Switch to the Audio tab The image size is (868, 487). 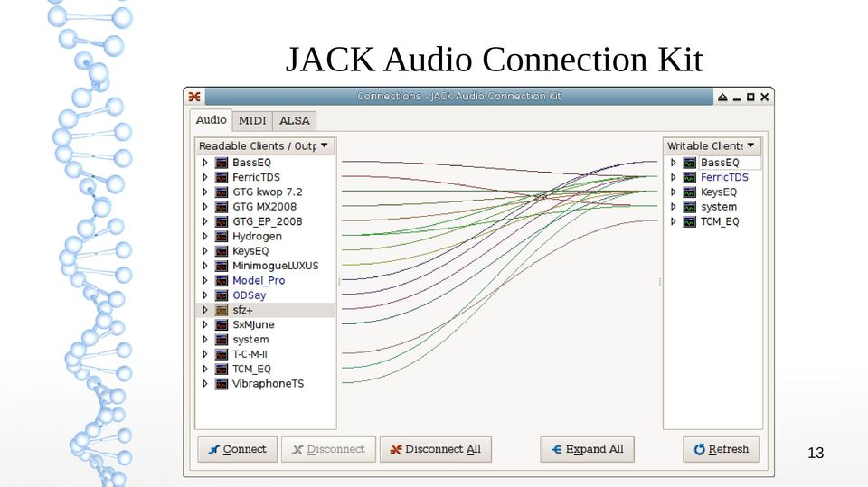click(211, 120)
